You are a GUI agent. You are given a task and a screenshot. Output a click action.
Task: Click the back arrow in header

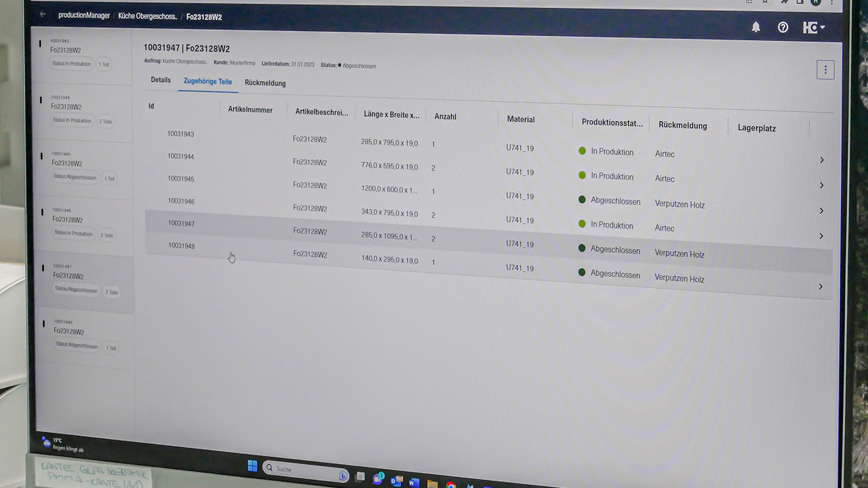(43, 15)
